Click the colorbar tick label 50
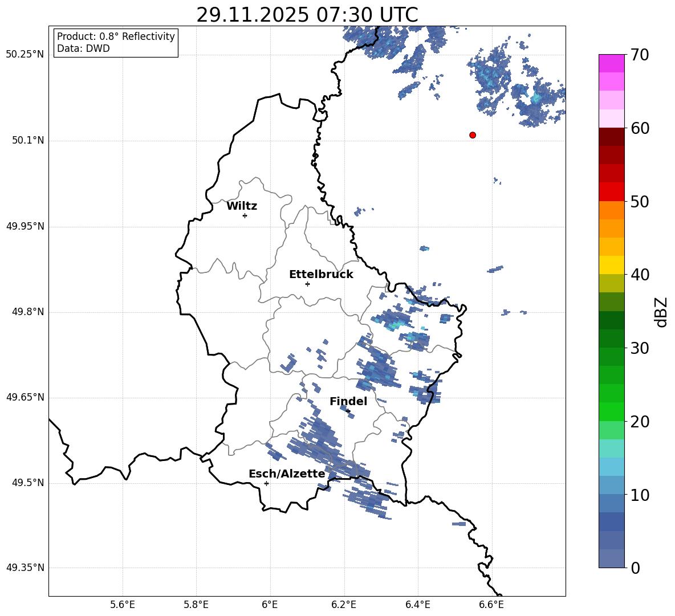 tap(640, 201)
